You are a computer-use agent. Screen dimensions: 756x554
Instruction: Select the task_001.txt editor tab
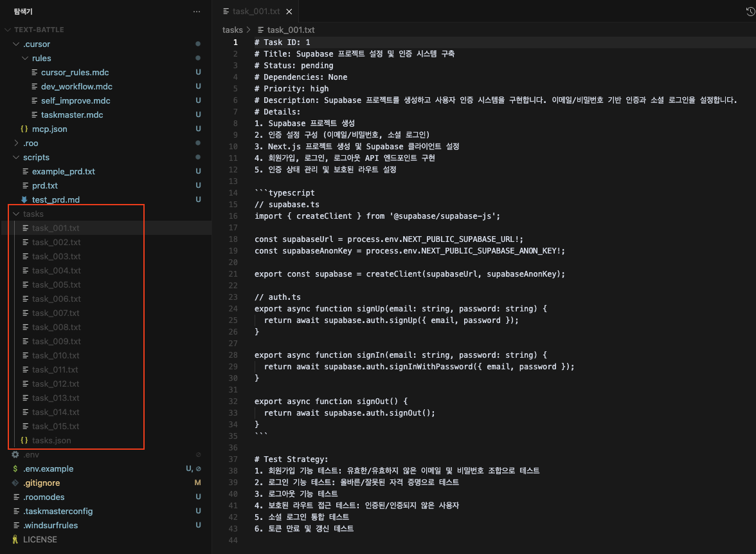(x=257, y=12)
